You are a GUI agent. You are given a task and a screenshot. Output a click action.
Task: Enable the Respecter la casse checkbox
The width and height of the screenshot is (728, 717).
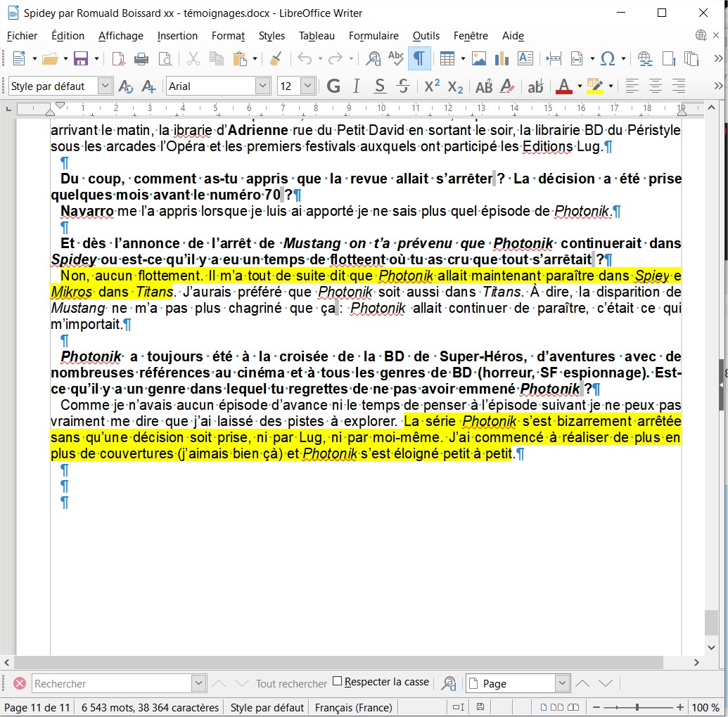tap(338, 681)
